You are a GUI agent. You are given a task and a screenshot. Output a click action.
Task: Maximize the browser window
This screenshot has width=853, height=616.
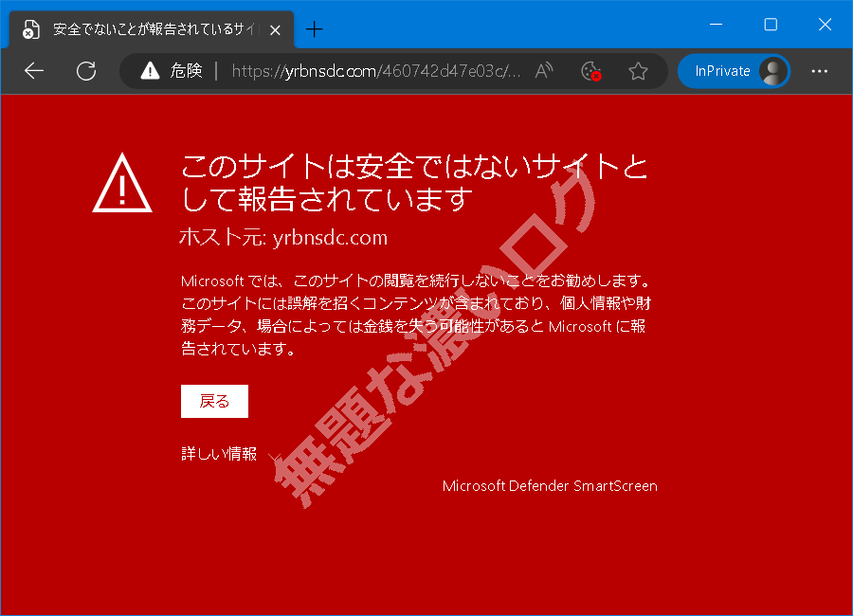pos(771,25)
